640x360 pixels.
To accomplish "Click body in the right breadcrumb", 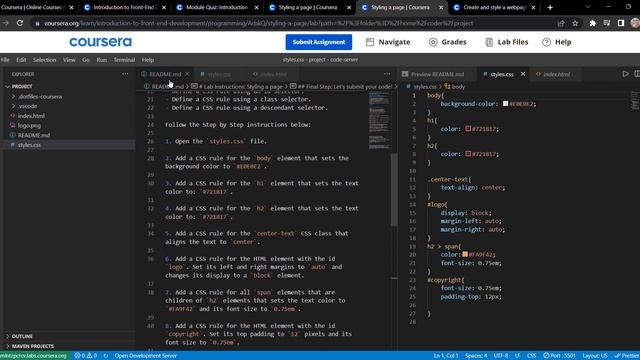I will pos(455,87).
